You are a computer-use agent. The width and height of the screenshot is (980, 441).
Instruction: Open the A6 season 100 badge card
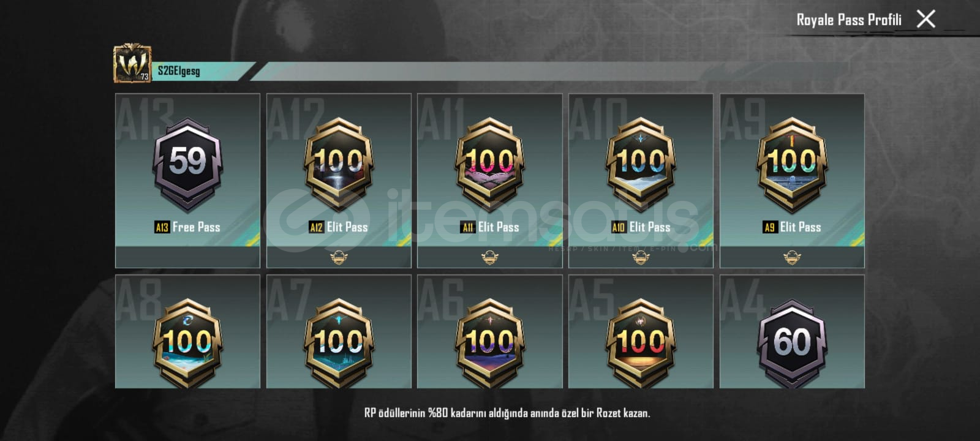(x=489, y=331)
